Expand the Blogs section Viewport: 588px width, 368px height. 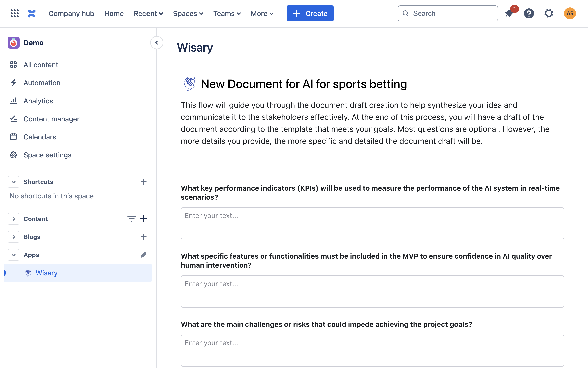pos(14,237)
